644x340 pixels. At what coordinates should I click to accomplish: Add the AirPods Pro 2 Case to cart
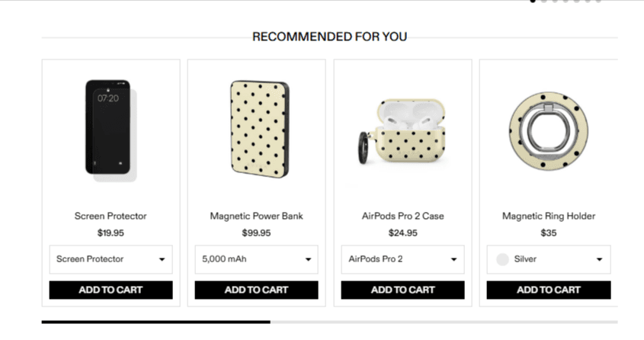click(402, 290)
